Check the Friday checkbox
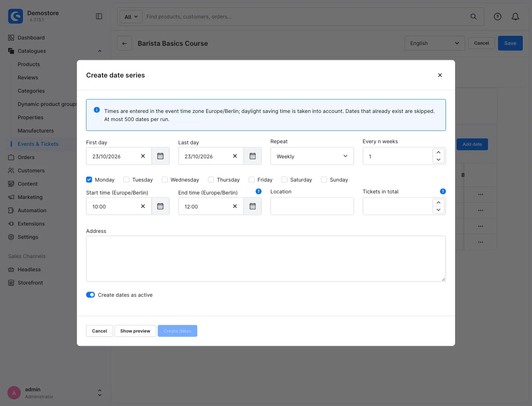Viewport: 532px width, 406px height. point(252,180)
